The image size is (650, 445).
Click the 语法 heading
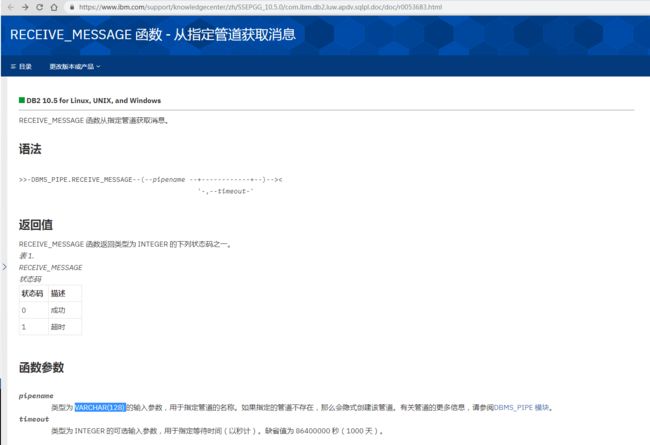30,149
